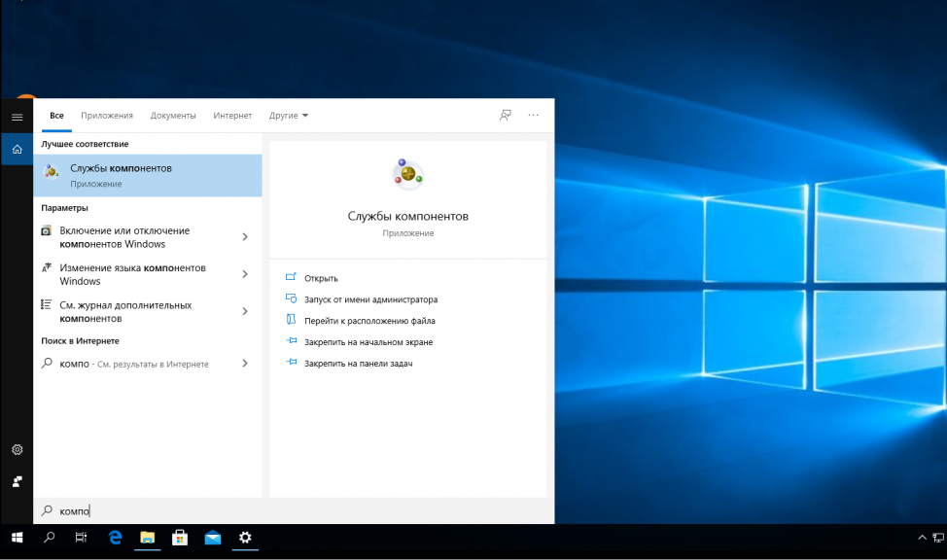Open Microsoft Edge from the taskbar
Screen dimensions: 947x560
[x=115, y=537]
